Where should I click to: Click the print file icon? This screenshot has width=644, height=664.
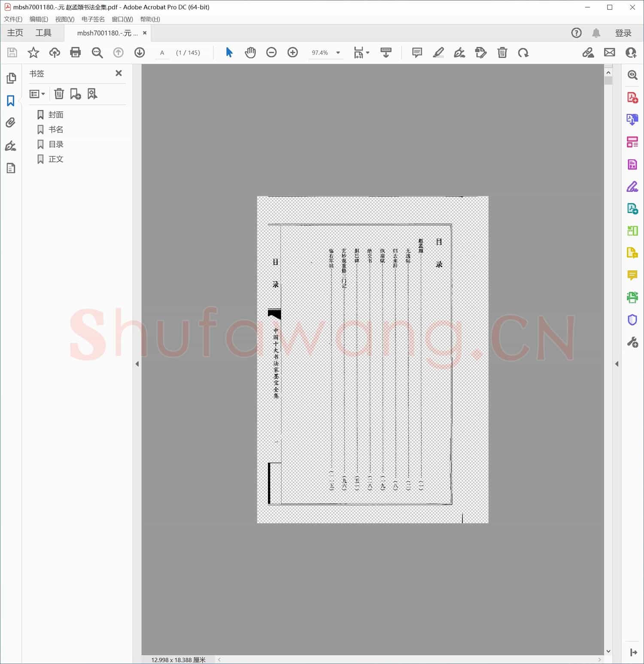[x=76, y=52]
